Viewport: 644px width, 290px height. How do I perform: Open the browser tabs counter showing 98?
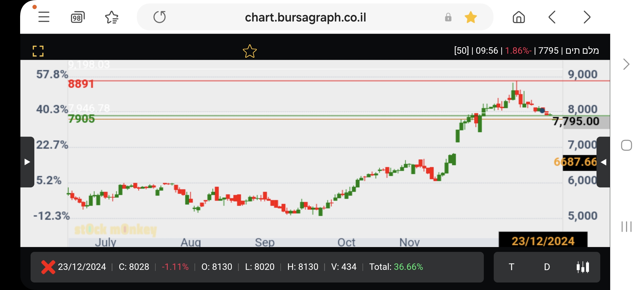click(x=78, y=17)
